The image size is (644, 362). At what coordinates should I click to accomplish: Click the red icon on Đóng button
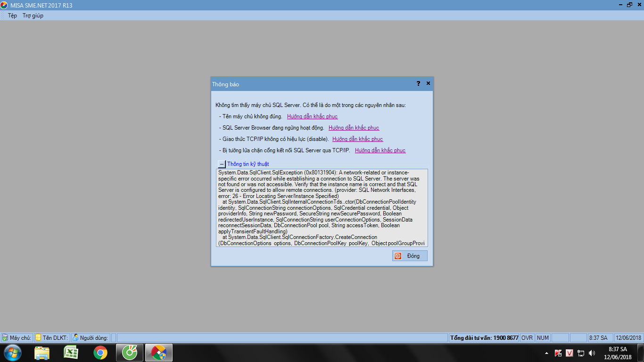[398, 255]
